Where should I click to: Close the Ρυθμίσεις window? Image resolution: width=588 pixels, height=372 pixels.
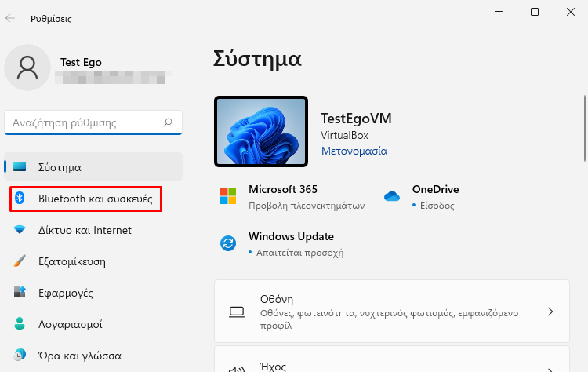[x=571, y=12]
